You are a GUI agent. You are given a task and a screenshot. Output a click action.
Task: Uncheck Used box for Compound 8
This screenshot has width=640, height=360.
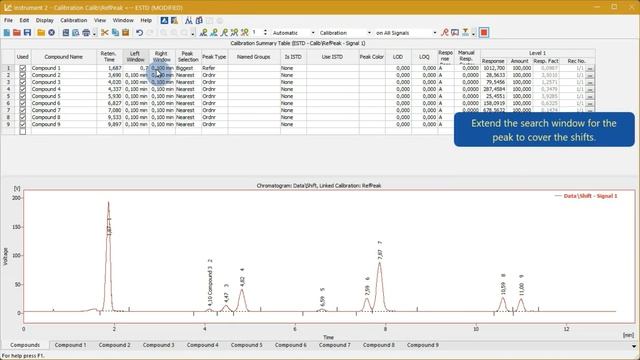[x=22, y=117]
